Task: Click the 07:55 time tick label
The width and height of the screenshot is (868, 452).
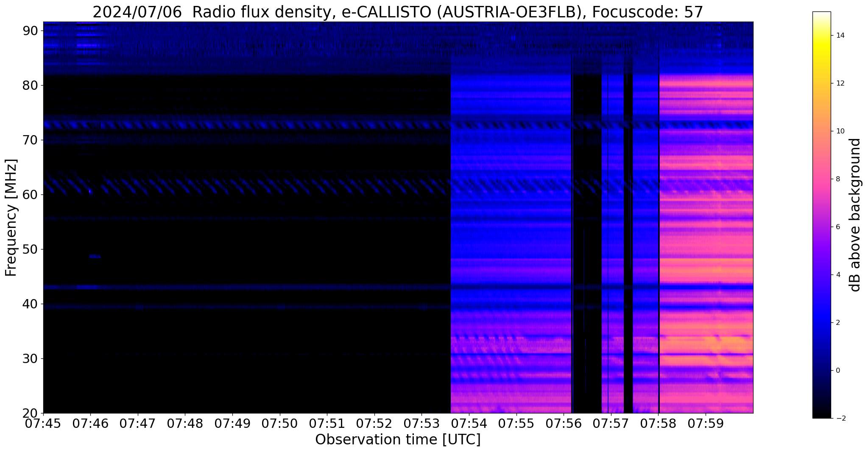Action: (x=516, y=423)
